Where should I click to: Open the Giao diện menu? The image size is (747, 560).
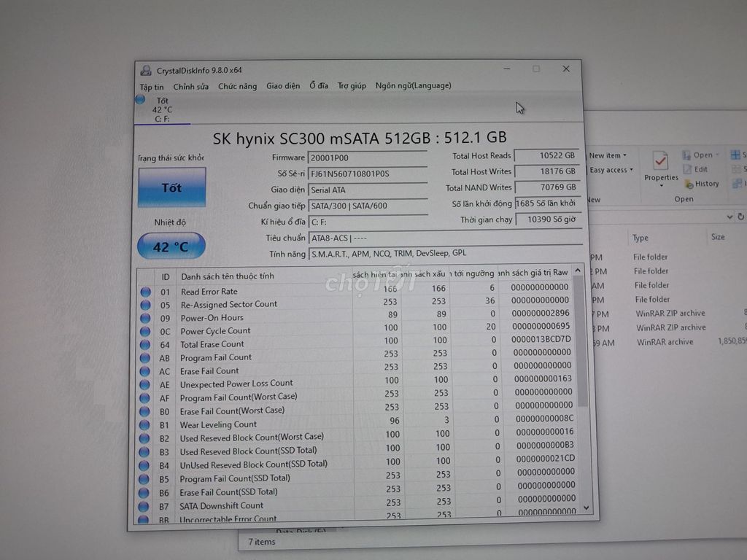(283, 86)
